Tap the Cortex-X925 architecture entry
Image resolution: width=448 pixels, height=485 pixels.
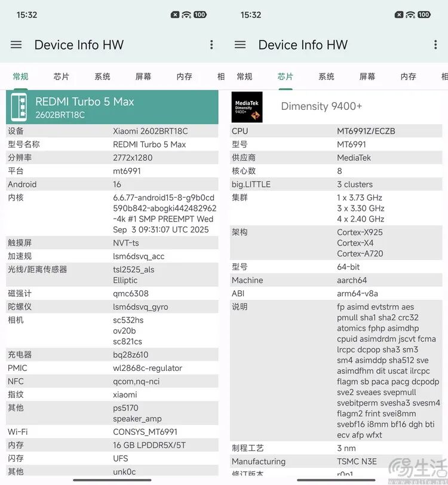(x=360, y=232)
